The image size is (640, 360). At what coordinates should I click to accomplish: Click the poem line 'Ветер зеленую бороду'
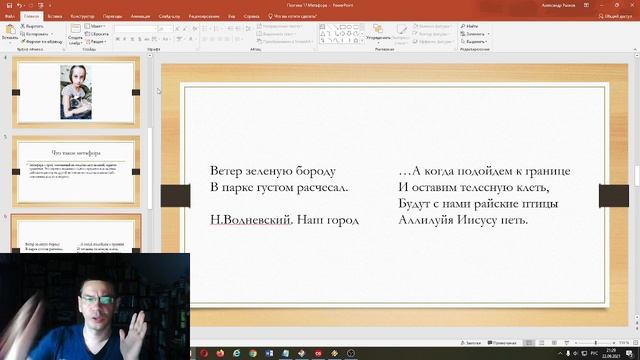point(273,171)
